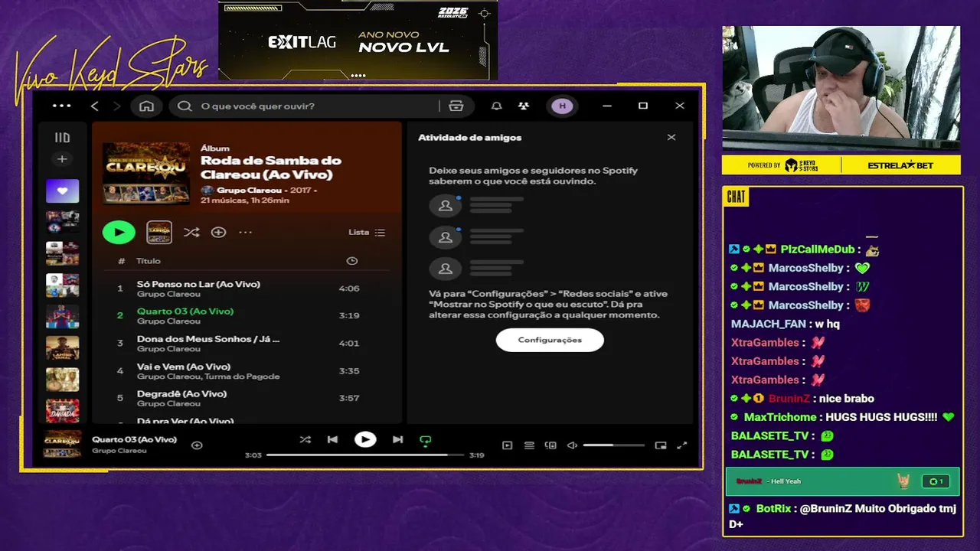Screen dimensions: 980x551
Task: Open the Now Playing view icon
Action: tap(507, 445)
